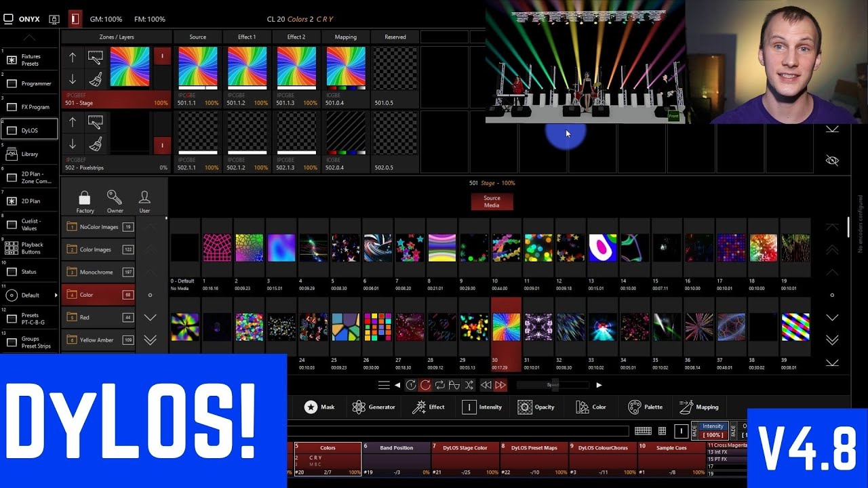Page media thumbnails down with right chevron

click(832, 317)
